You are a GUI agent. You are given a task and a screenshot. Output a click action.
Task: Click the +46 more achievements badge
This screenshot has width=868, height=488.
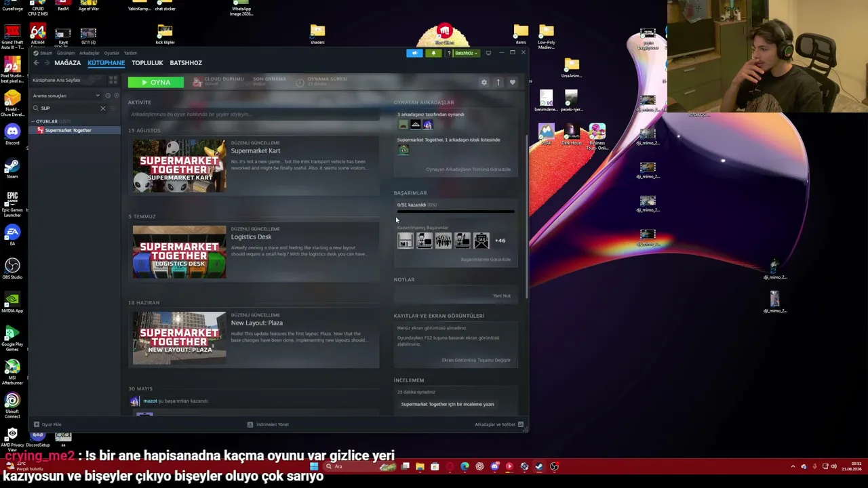500,241
